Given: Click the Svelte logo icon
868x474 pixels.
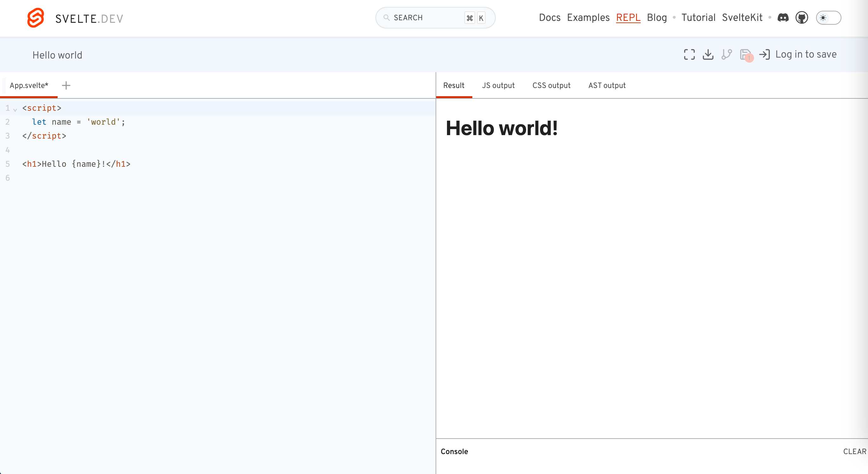Looking at the screenshot, I should click(x=36, y=18).
